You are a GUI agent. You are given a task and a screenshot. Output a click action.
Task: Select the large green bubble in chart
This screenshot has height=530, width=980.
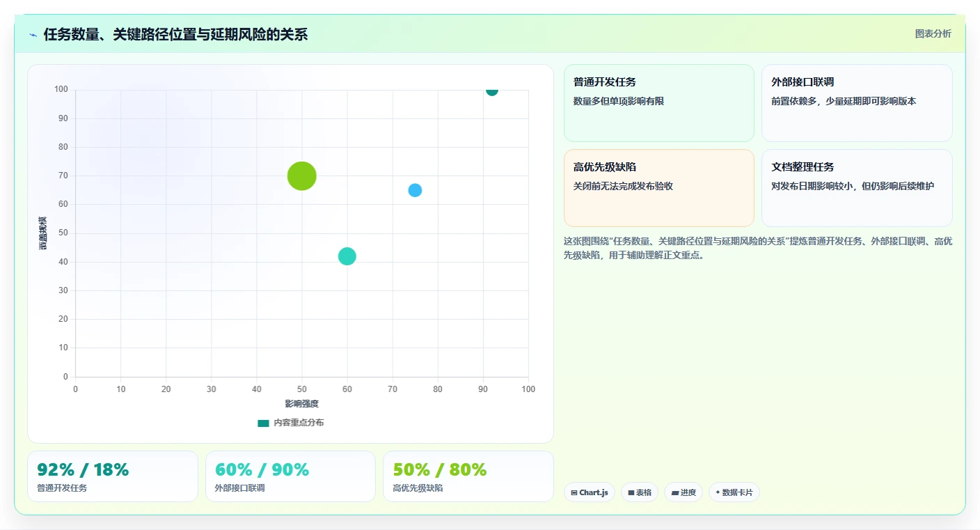pyautogui.click(x=301, y=176)
